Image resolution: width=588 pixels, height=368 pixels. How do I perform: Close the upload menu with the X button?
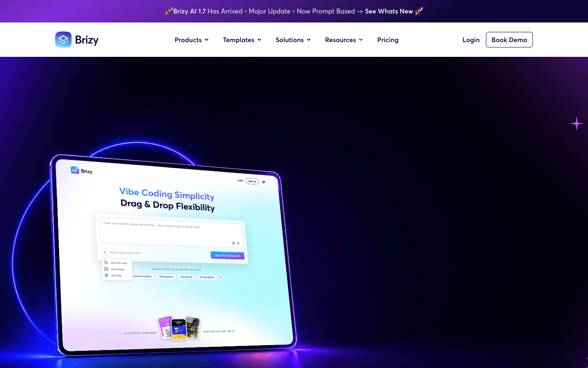click(105, 252)
